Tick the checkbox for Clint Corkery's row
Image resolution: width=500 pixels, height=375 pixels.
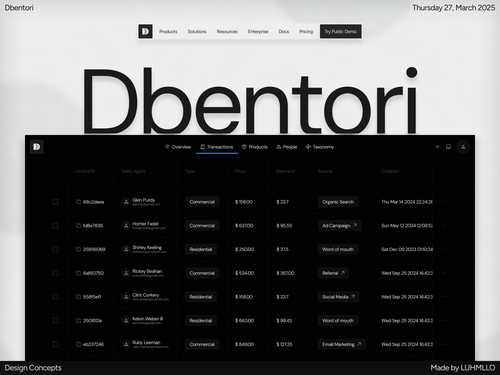pos(55,297)
